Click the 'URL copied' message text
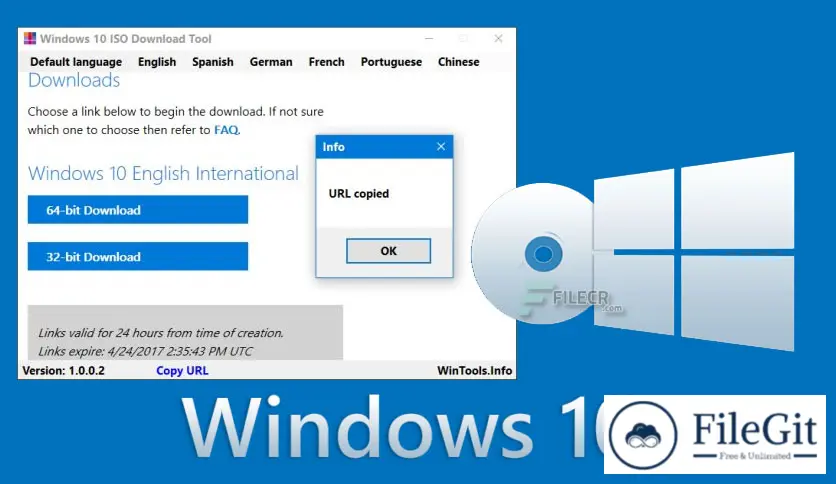Viewport: 836px width, 484px height. point(359,193)
